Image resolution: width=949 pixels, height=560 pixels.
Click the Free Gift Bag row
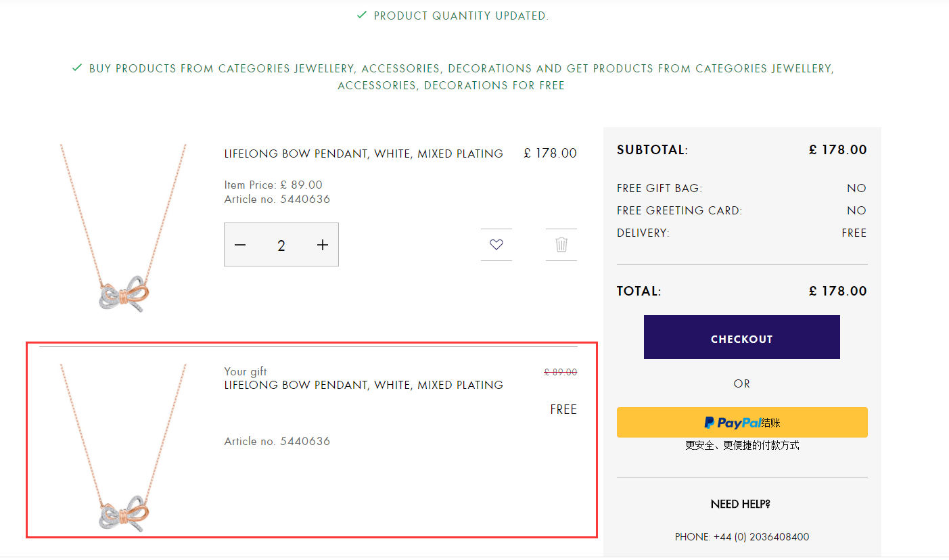[742, 188]
